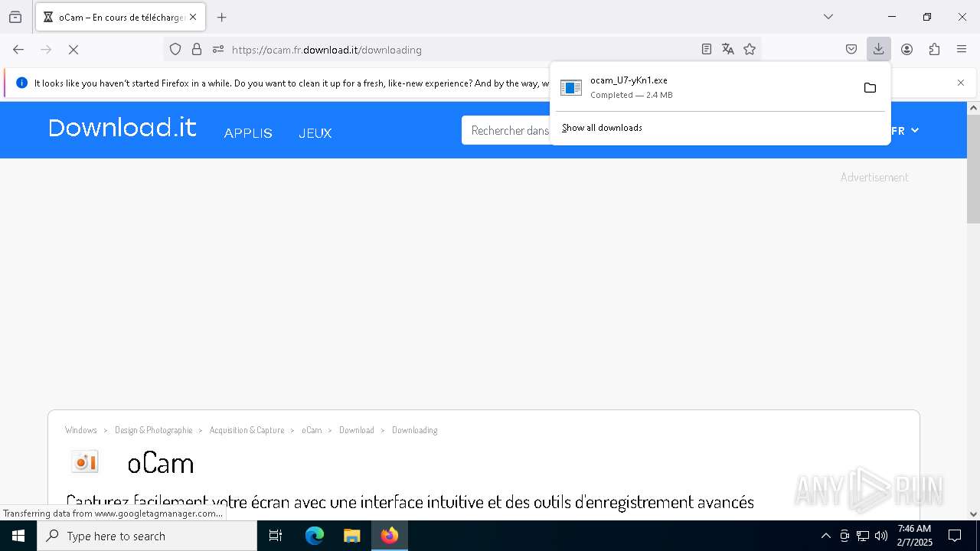The width and height of the screenshot is (980, 551).
Task: Save page to Pocket
Action: pos(851,50)
